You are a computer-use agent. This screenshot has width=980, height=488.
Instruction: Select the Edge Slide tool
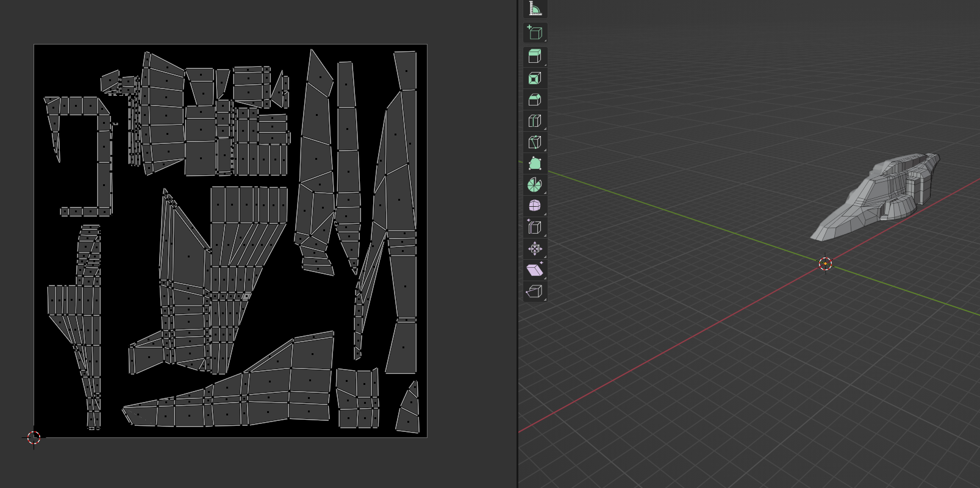[535, 228]
